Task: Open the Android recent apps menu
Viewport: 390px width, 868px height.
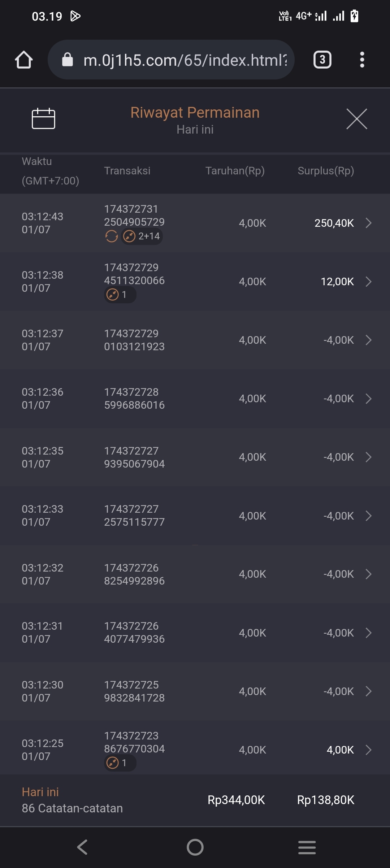Action: tap(307, 847)
